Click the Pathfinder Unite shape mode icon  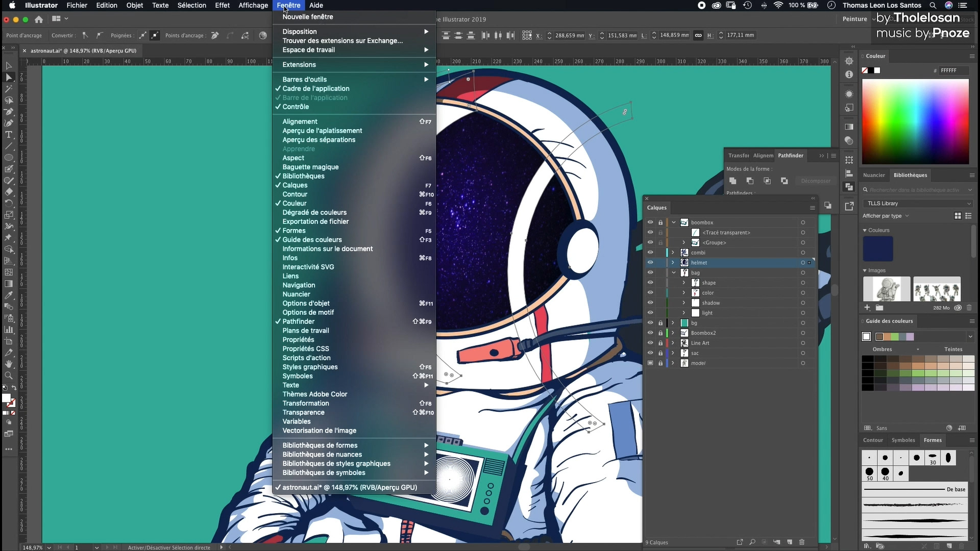click(732, 181)
